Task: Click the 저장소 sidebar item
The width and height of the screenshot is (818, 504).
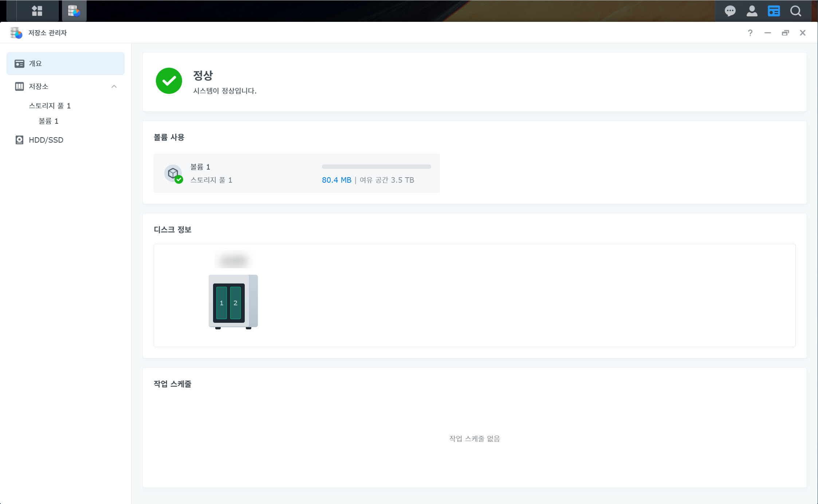Action: 38,86
